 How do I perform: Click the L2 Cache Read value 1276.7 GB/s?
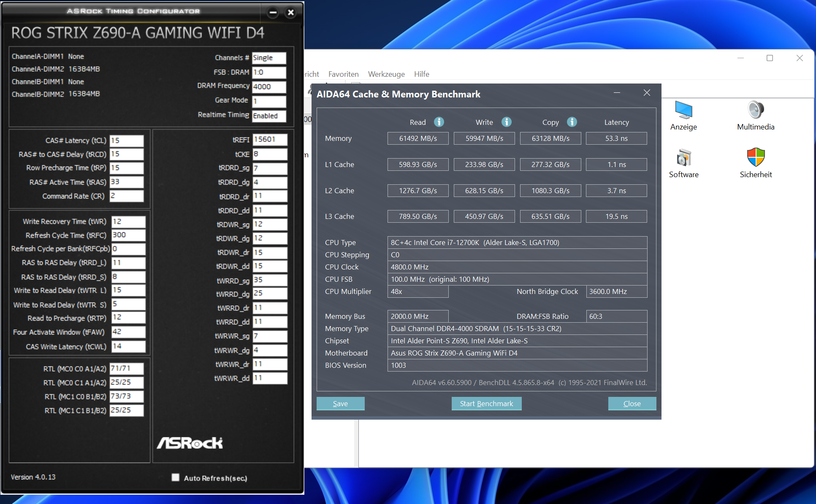418,191
